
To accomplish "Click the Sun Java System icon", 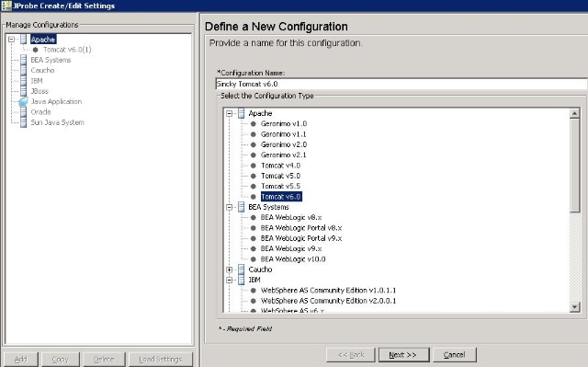I will (23, 122).
